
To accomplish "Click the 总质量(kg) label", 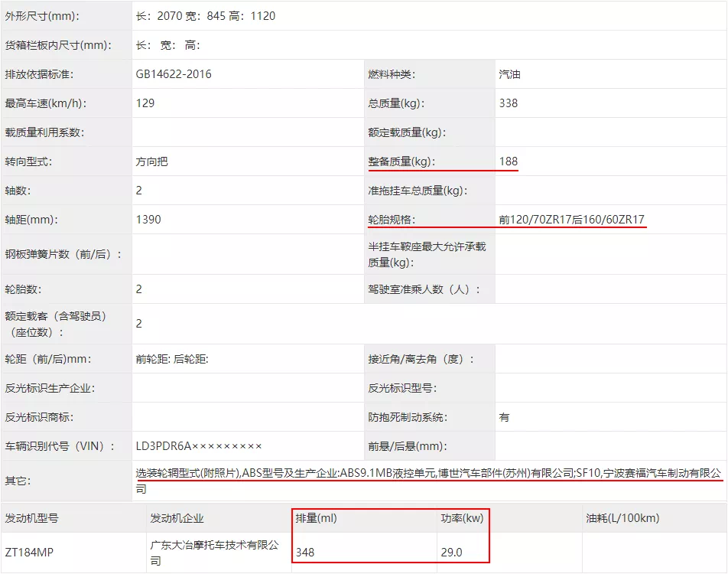I will pos(396,103).
